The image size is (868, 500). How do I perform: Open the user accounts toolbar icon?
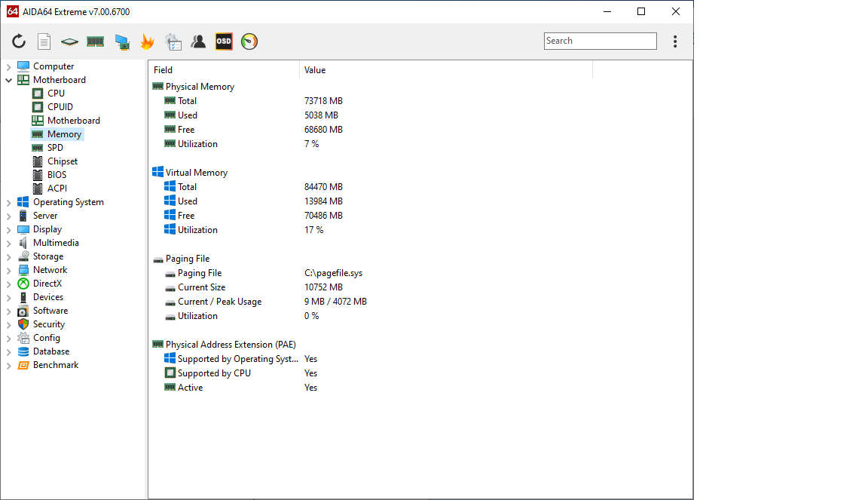tap(198, 41)
